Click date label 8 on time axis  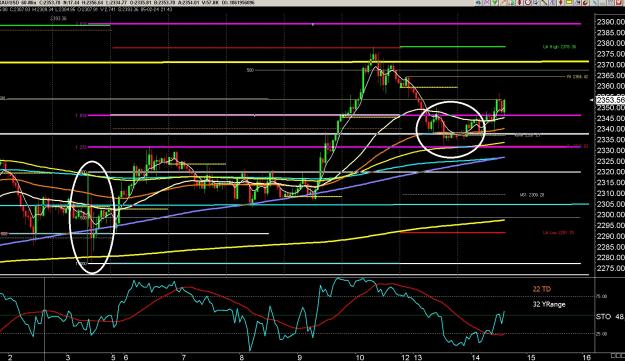pos(242,357)
